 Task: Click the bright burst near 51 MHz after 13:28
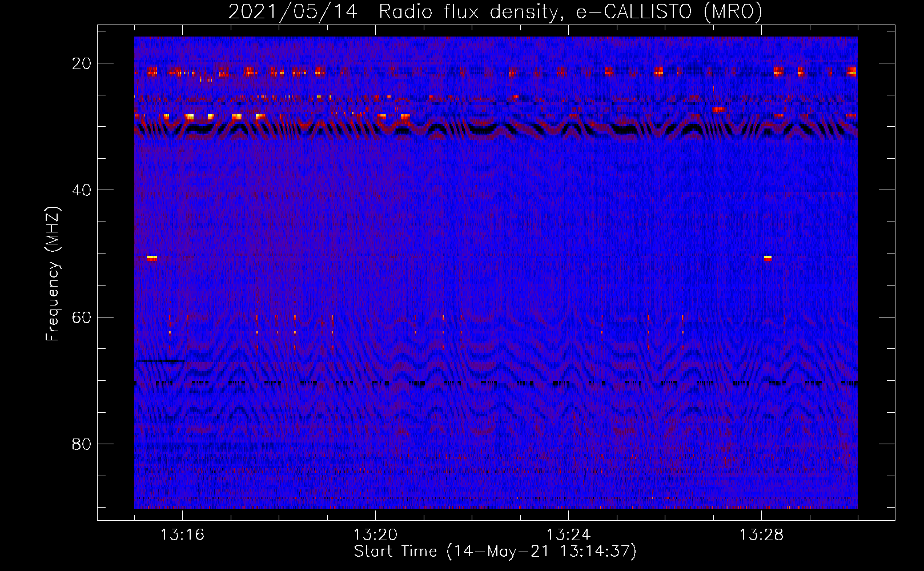tap(768, 258)
